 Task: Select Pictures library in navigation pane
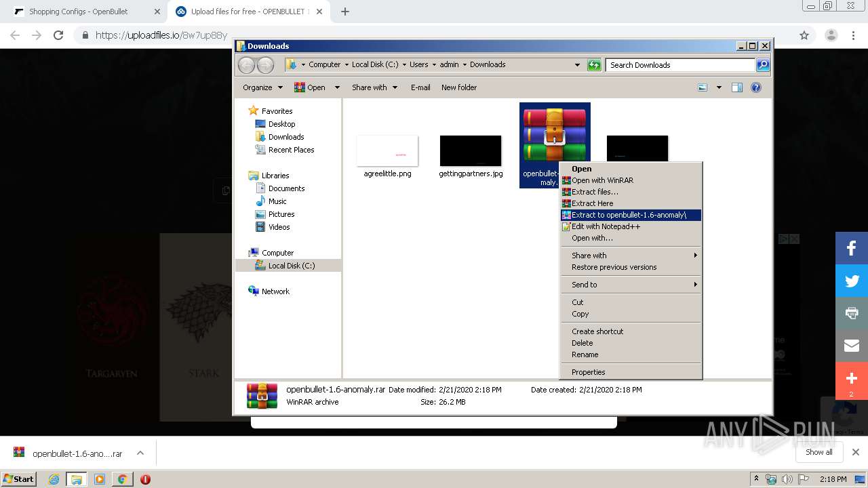coord(275,214)
